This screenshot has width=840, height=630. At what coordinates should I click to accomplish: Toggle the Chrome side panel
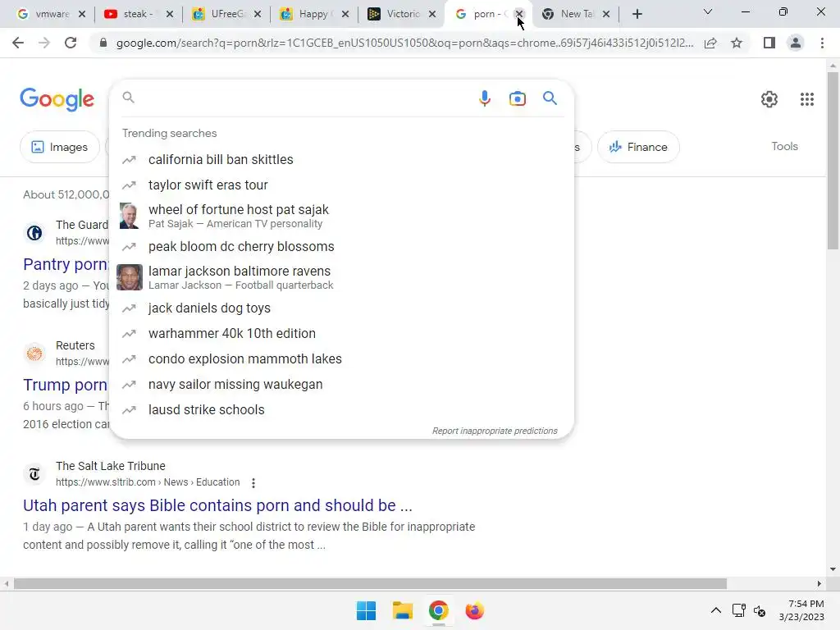[x=769, y=43]
